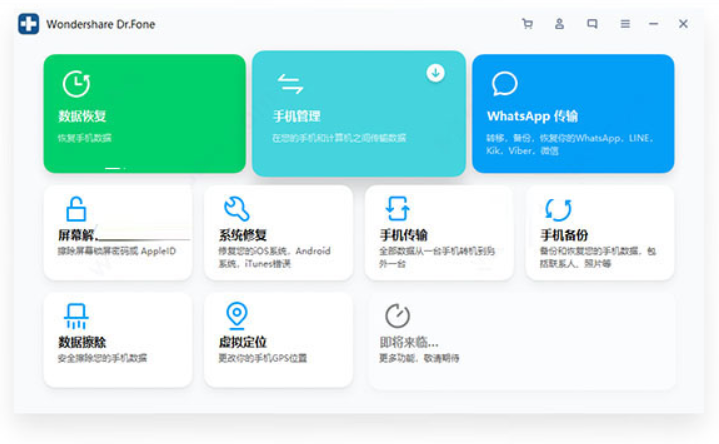This screenshot has width=719, height=444.
Task: Open the feedback message icon
Action: tap(592, 24)
